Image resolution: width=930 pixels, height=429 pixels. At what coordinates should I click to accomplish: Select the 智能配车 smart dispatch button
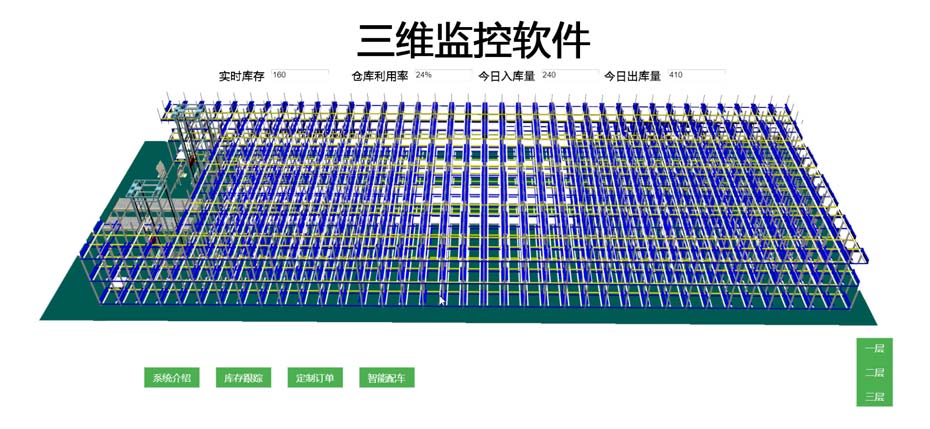[387, 378]
